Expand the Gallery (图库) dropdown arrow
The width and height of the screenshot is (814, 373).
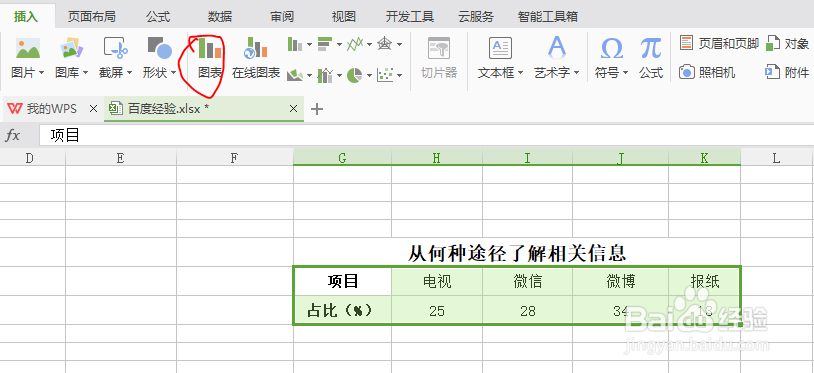pyautogui.click(x=86, y=74)
